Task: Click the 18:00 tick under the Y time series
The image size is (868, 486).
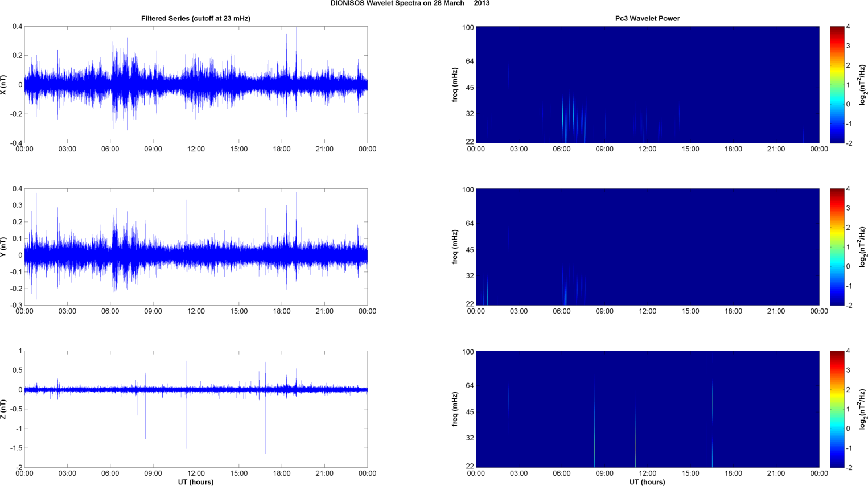Action: coord(282,311)
